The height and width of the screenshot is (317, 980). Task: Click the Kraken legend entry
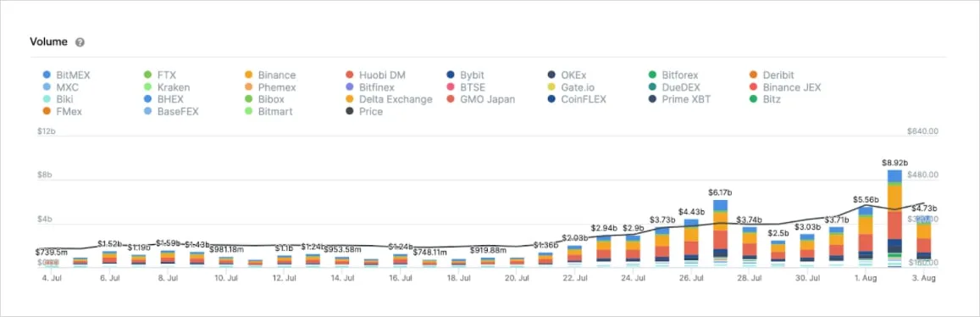166,87
